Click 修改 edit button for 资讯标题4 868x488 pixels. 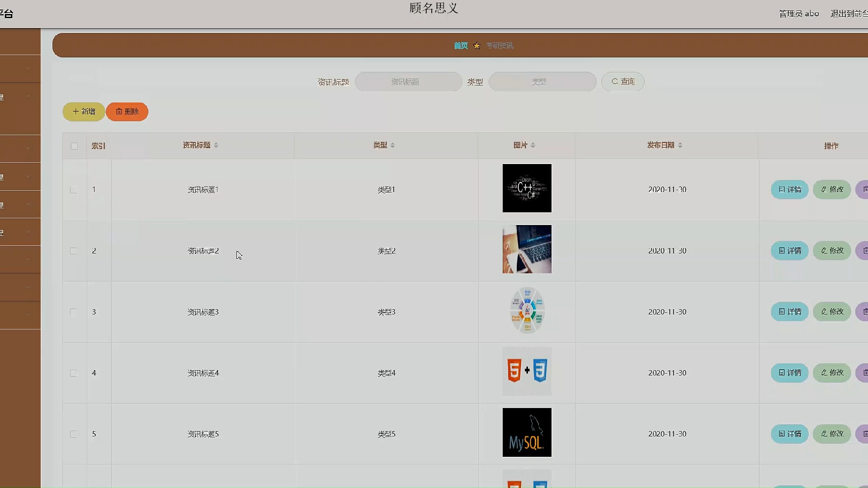click(832, 372)
